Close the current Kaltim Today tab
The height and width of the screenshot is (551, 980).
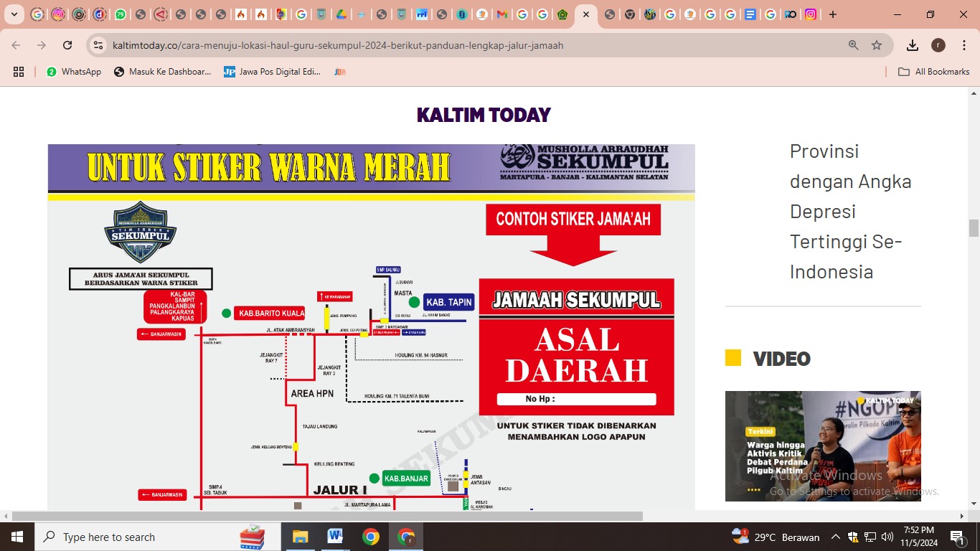tap(586, 14)
